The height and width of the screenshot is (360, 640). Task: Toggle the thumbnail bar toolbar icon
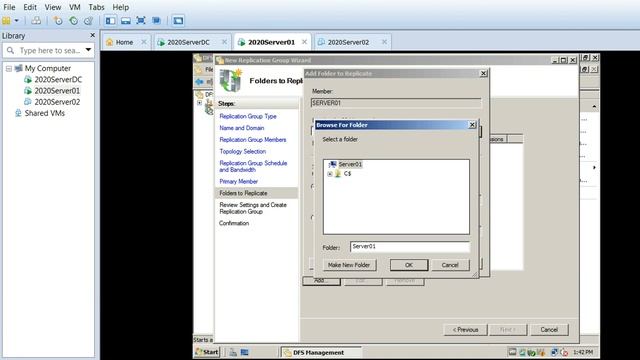[x=126, y=20]
